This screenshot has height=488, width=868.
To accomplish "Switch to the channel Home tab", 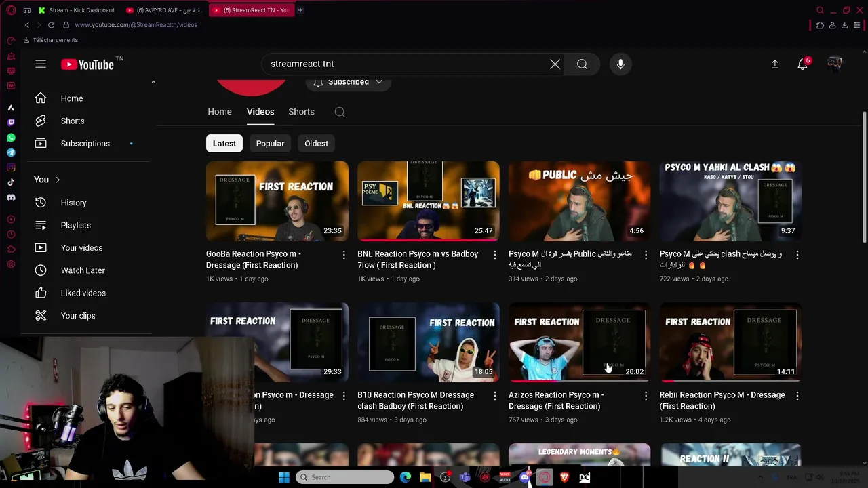I will coord(220,112).
